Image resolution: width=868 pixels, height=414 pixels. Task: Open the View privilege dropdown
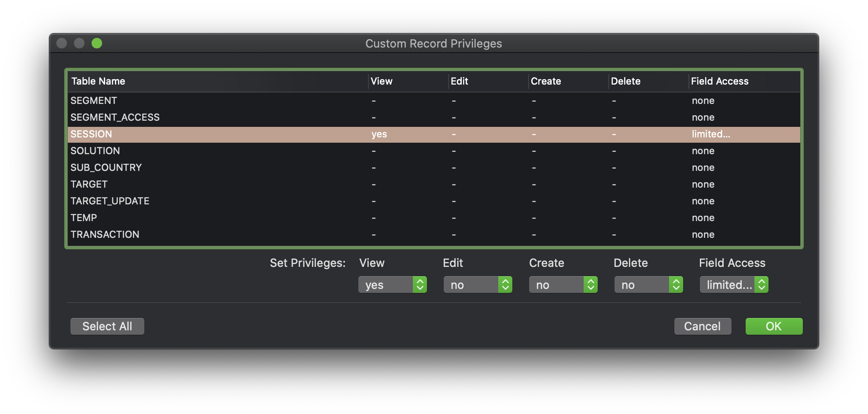tap(392, 285)
